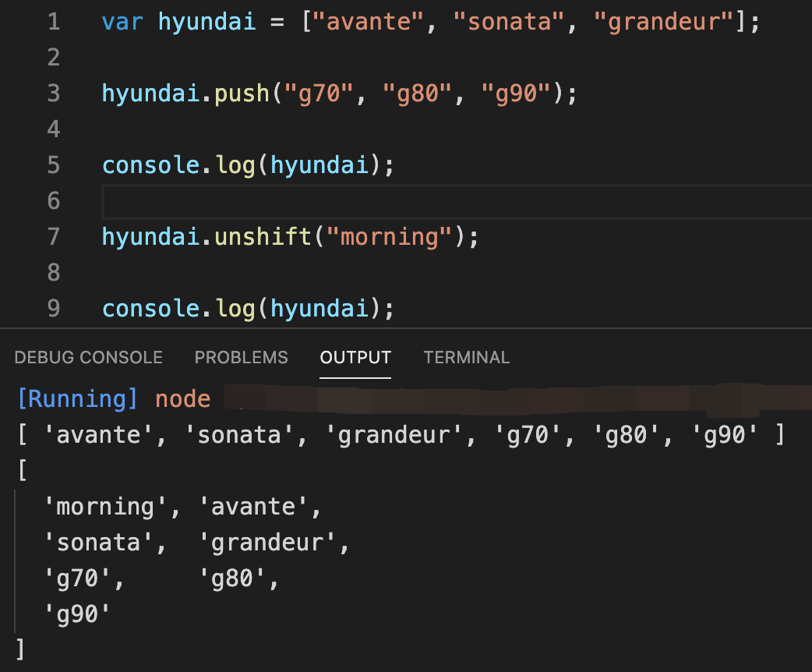This screenshot has height=672, width=812.
Task: Place cursor in empty line 6
Action: coord(457,201)
